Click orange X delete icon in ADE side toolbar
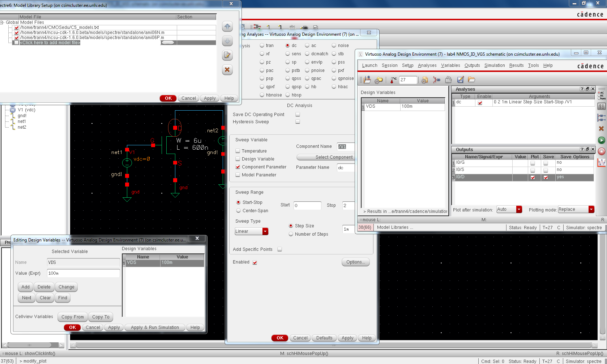This screenshot has width=607, height=364. click(601, 129)
